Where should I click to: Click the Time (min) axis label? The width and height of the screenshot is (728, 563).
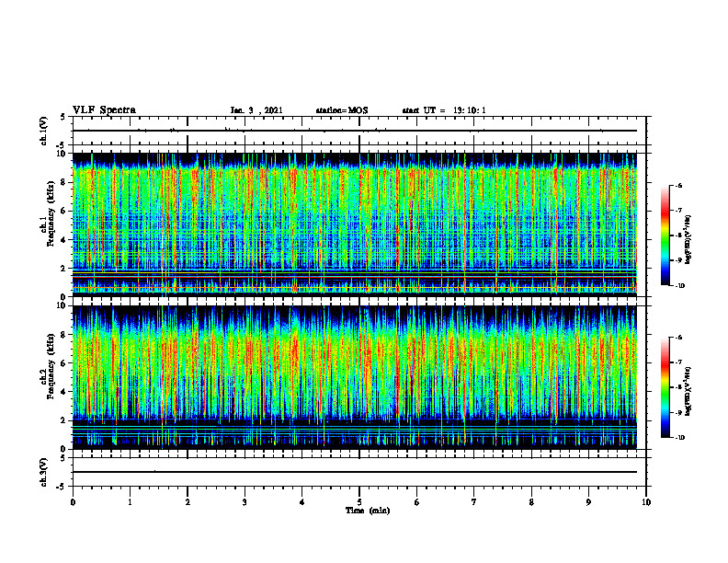(x=368, y=511)
